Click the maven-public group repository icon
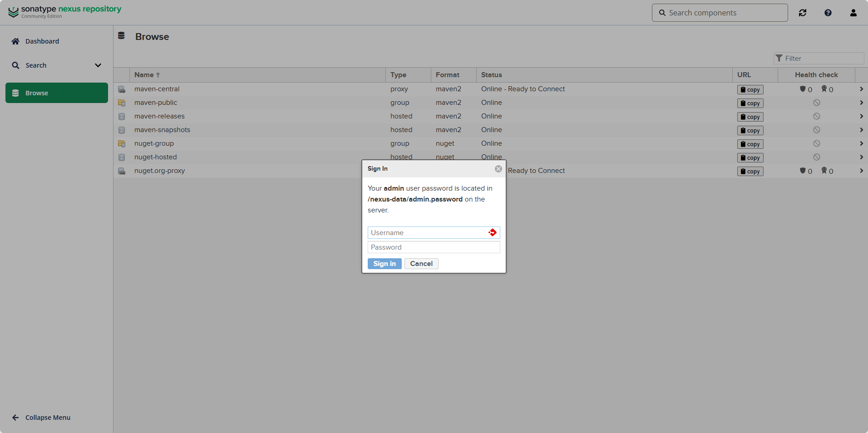Image resolution: width=868 pixels, height=433 pixels. coord(122,103)
